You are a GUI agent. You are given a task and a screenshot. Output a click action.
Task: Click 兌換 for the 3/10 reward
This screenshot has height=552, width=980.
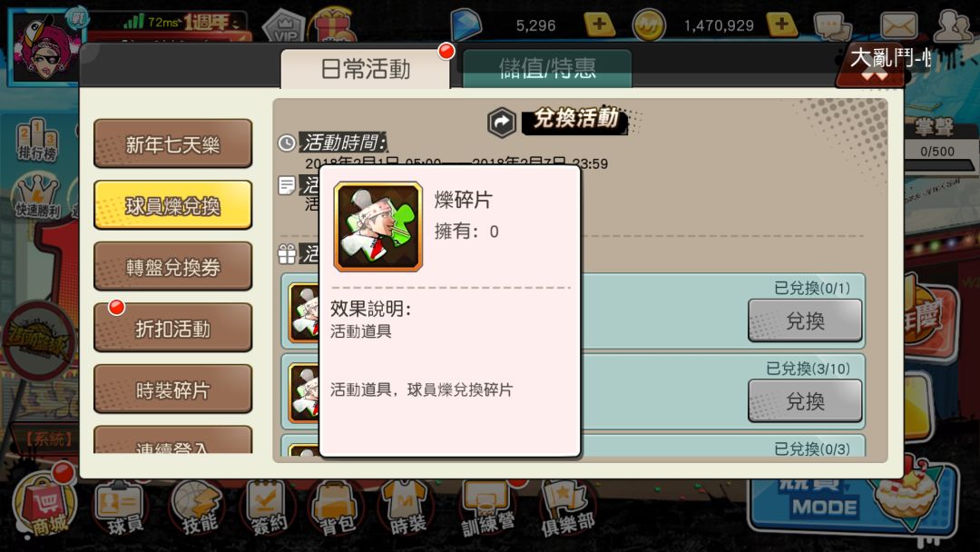tap(805, 400)
